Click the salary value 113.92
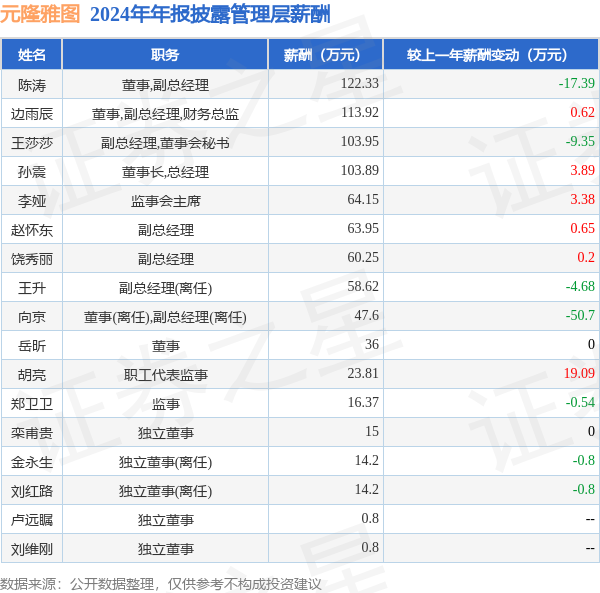The height and width of the screenshot is (593, 600). click(360, 112)
